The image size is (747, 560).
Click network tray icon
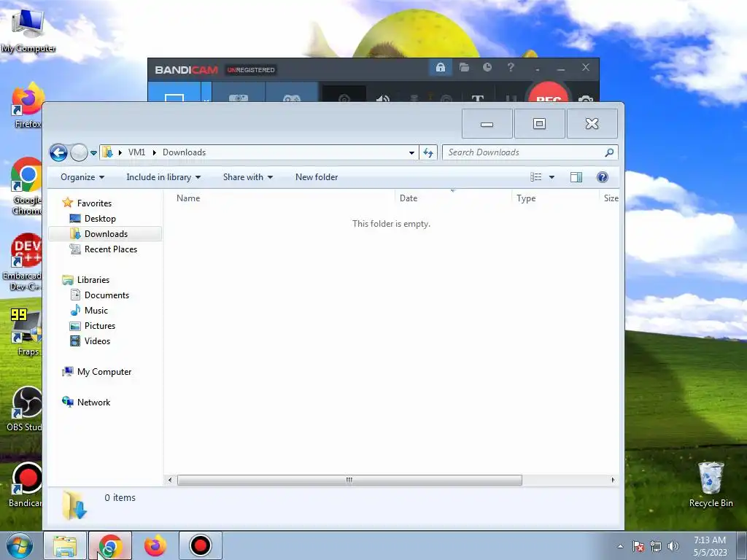tap(656, 546)
